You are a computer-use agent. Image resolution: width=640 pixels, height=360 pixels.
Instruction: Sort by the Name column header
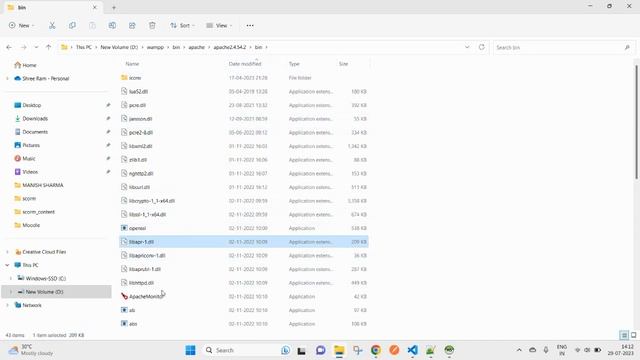132,64
